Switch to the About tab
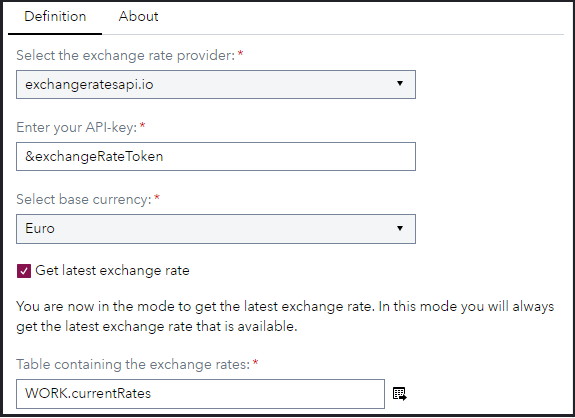575x418 pixels. pyautogui.click(x=138, y=16)
